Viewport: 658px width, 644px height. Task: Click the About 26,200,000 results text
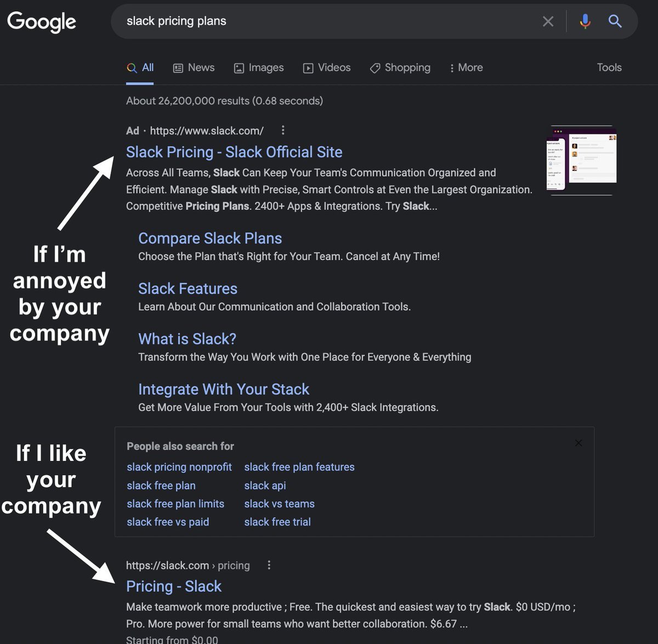point(224,101)
